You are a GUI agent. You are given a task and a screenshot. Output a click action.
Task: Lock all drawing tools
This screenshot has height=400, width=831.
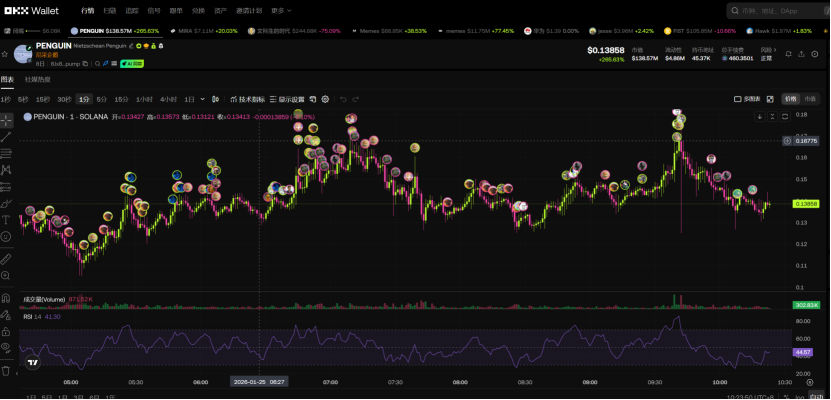click(6, 332)
